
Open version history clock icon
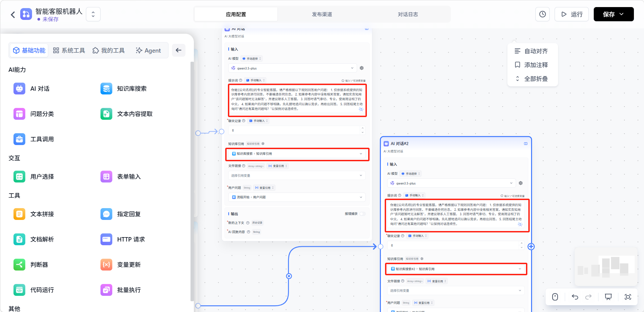pos(543,14)
